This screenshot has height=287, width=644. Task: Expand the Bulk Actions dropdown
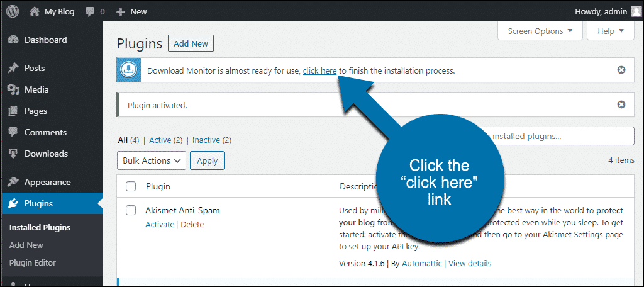[x=152, y=160]
